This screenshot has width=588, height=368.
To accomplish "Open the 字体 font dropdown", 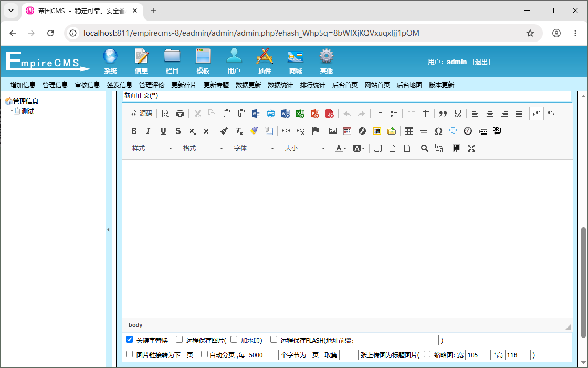I will coord(254,148).
